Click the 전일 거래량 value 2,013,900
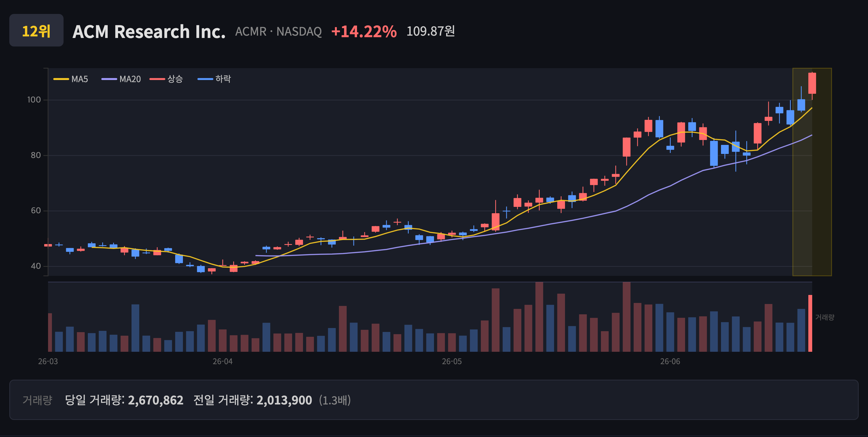The image size is (868, 437). click(x=284, y=400)
